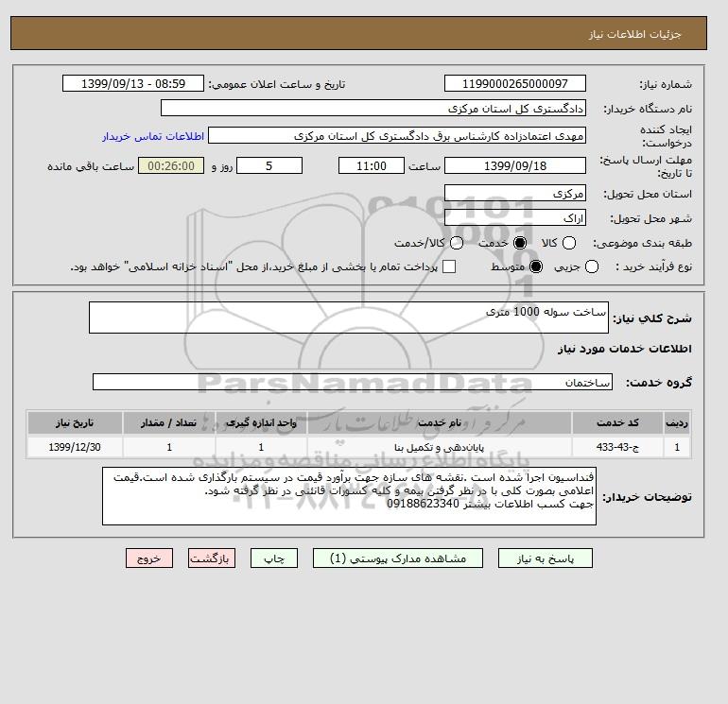
Task: Click the announcement date field 1399/09/13 - 08:59
Action: pyautogui.click(x=133, y=83)
